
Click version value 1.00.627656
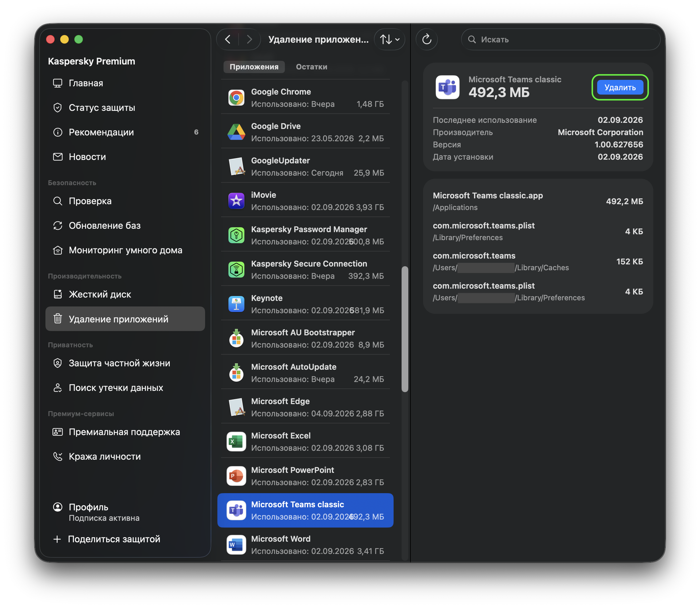click(618, 145)
